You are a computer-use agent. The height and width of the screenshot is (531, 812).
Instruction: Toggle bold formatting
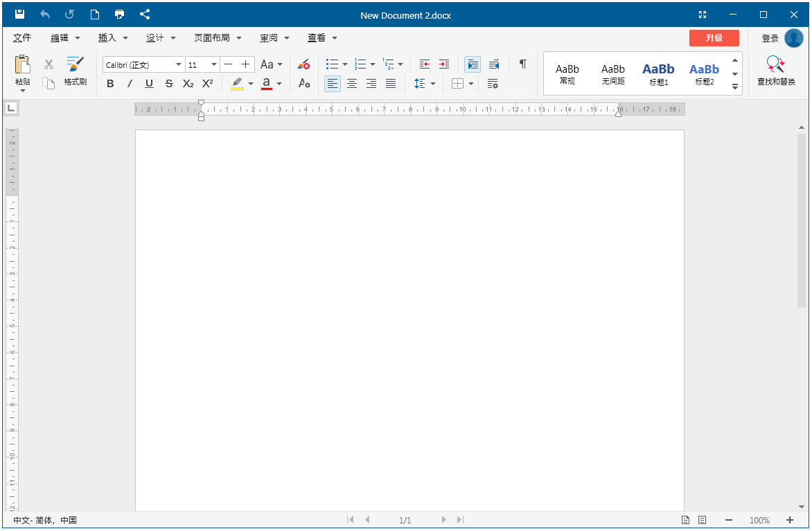click(110, 83)
